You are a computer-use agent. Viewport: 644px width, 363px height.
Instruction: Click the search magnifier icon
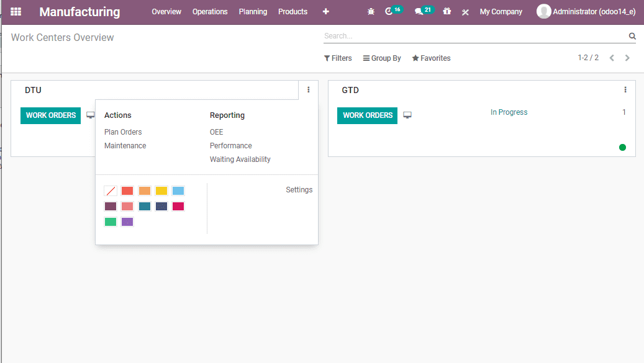click(x=632, y=35)
